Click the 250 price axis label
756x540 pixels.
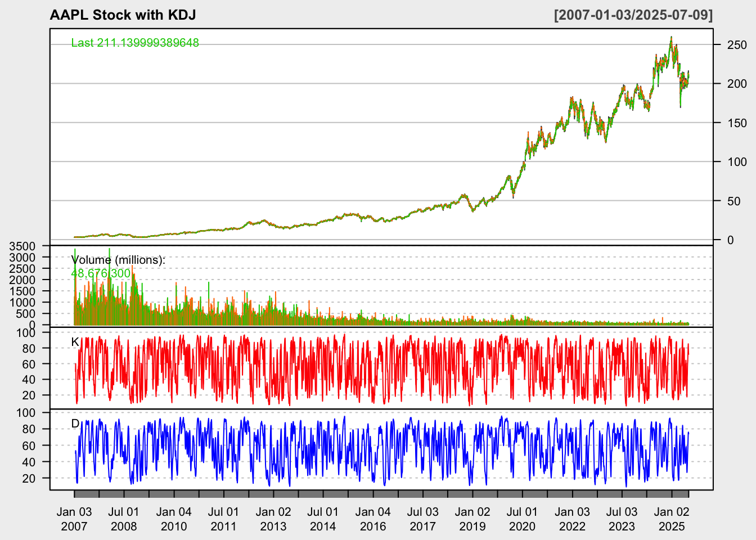coord(737,45)
